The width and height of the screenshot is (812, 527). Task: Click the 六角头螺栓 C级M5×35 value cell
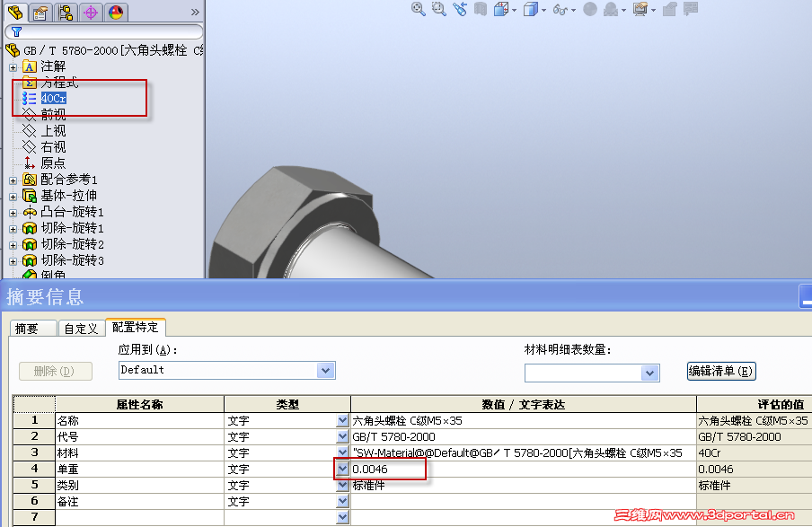point(524,421)
